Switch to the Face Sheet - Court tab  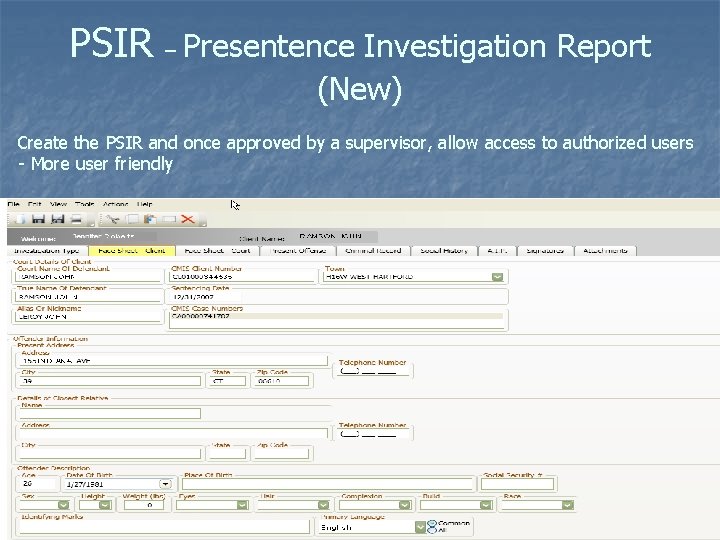click(x=217, y=251)
